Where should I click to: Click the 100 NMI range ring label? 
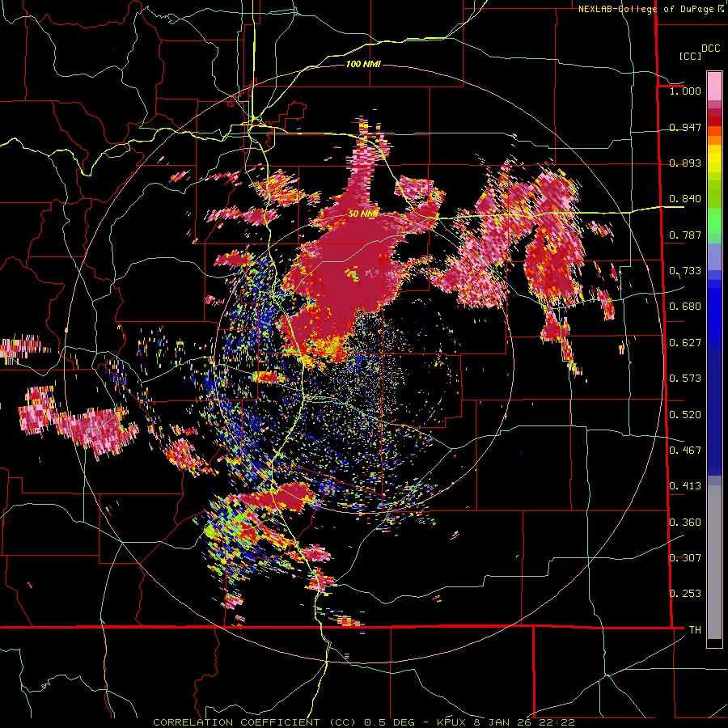(363, 64)
